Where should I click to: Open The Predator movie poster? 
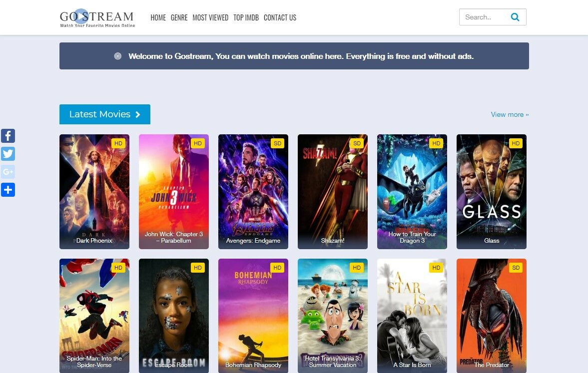click(x=492, y=316)
